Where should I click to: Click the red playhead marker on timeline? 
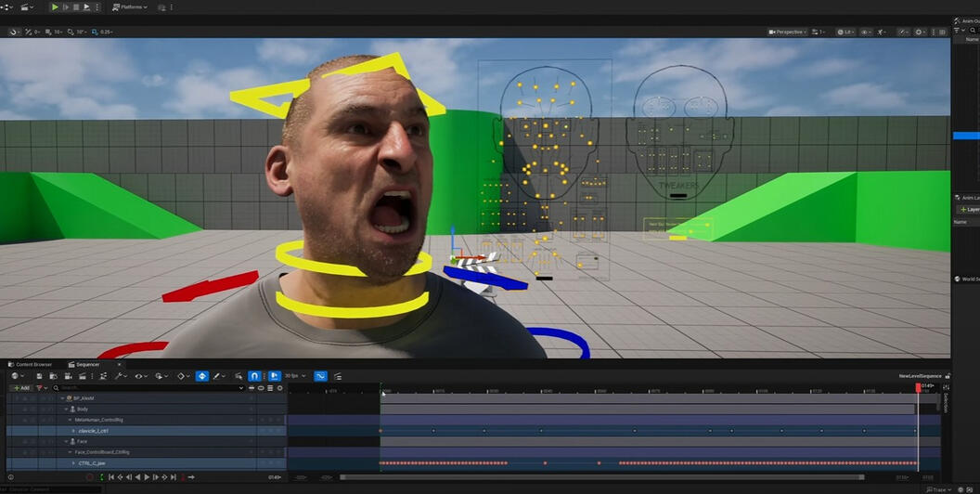coord(918,388)
